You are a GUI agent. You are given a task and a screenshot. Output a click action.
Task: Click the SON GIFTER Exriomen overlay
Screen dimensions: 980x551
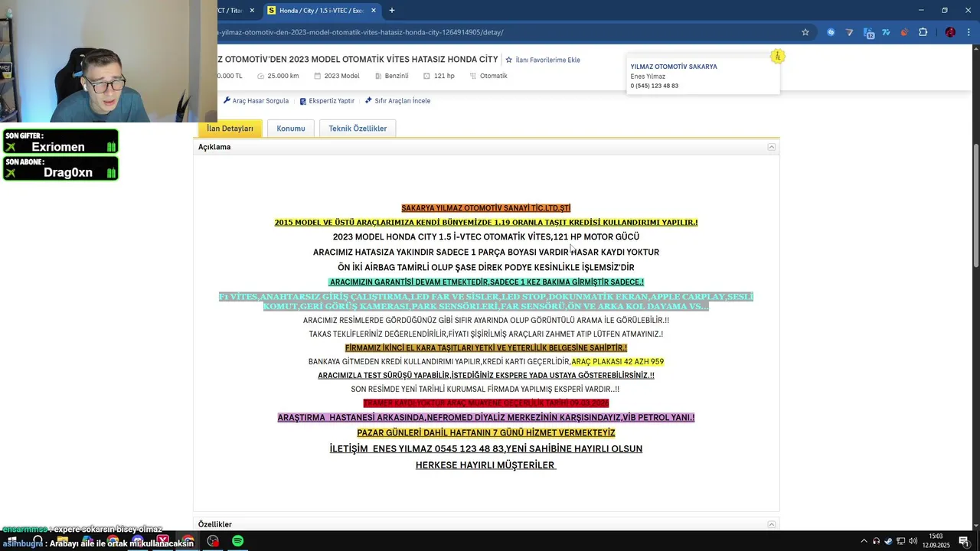pos(60,142)
